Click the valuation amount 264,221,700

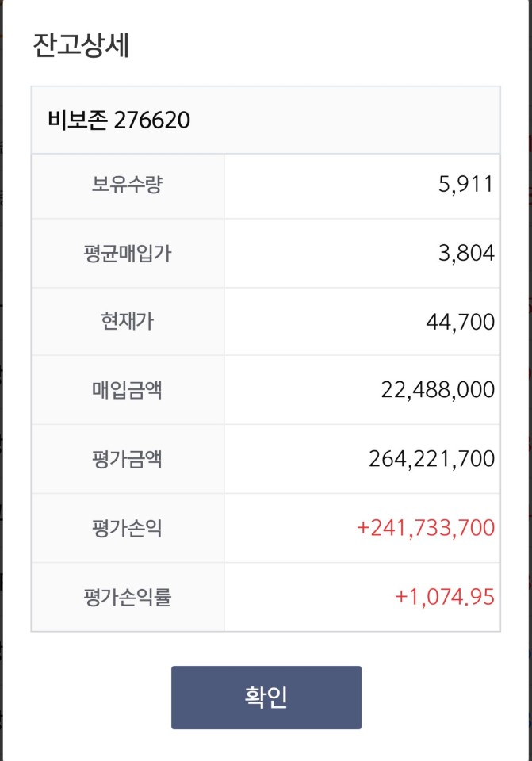431,459
